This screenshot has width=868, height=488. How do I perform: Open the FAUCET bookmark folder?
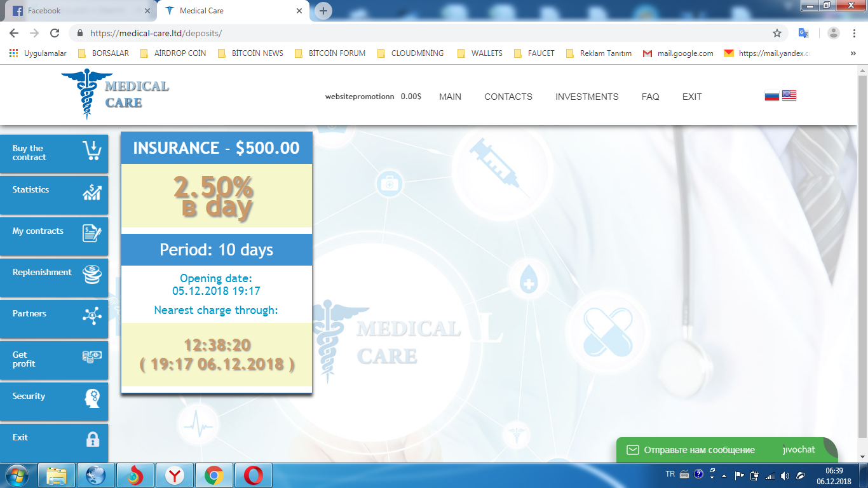pos(534,53)
